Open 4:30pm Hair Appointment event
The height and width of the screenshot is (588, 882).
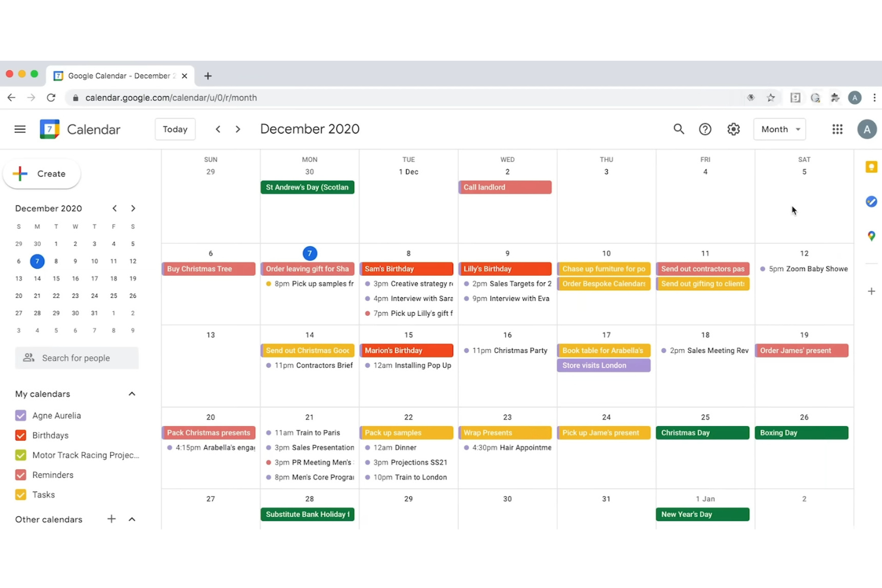click(x=507, y=447)
